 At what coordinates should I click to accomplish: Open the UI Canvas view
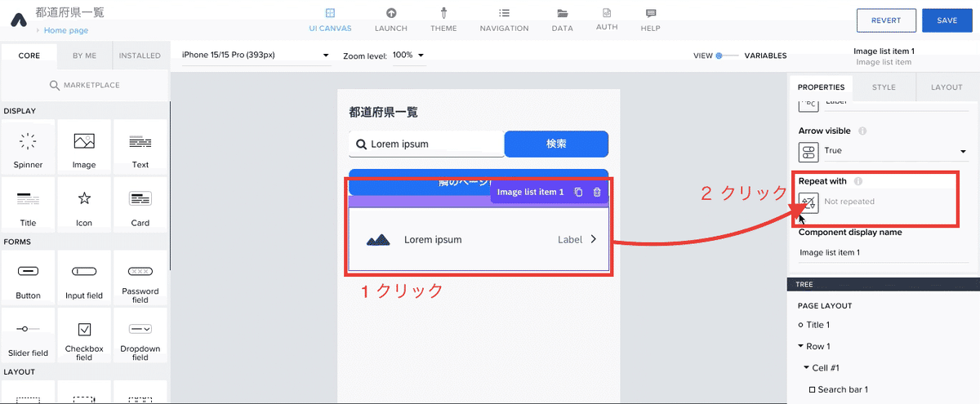(x=329, y=20)
